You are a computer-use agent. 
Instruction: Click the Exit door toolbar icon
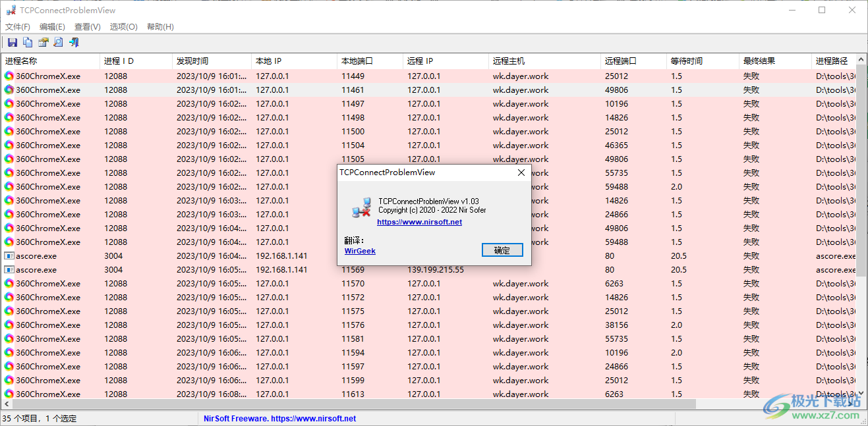tap(73, 42)
